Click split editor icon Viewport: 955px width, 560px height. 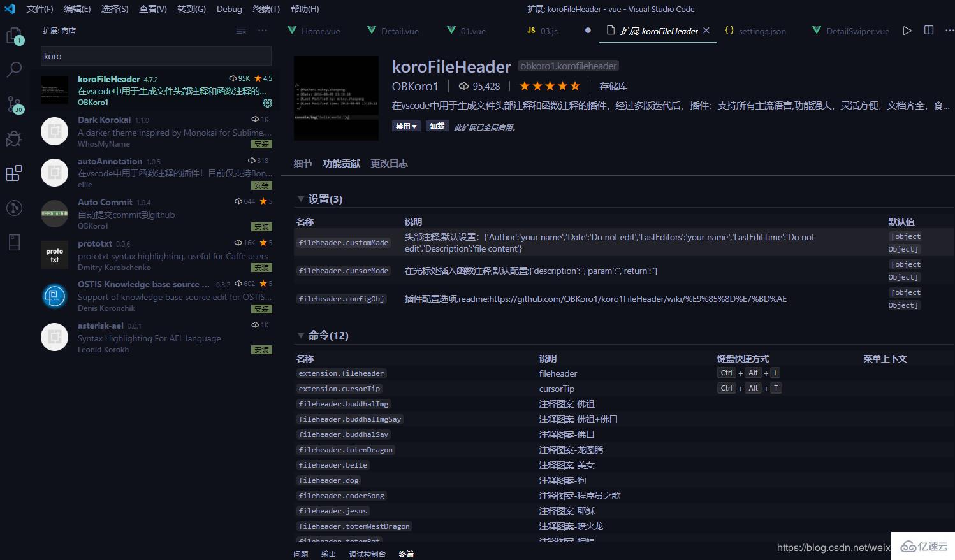point(929,31)
